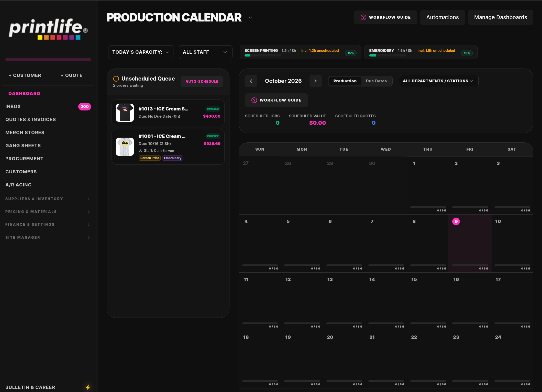Viewport: 542px width, 392px height.
Task: Open Quotes & Invoices
Action: click(30, 120)
